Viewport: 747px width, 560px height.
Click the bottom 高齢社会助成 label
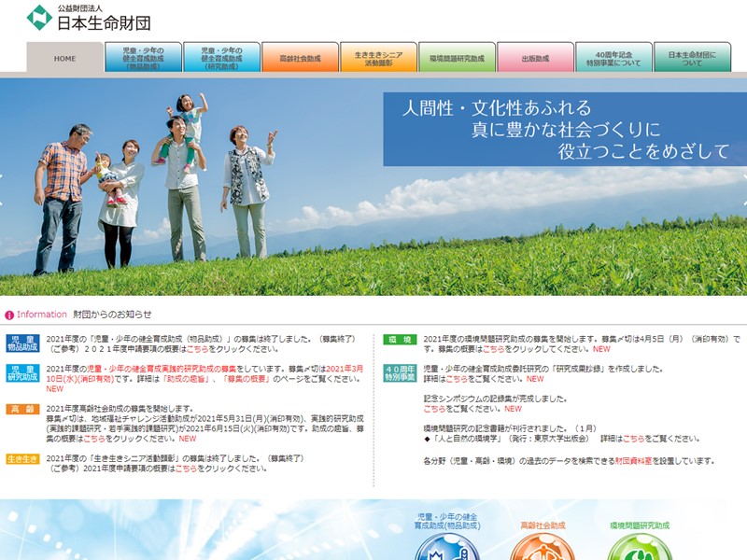tap(543, 525)
